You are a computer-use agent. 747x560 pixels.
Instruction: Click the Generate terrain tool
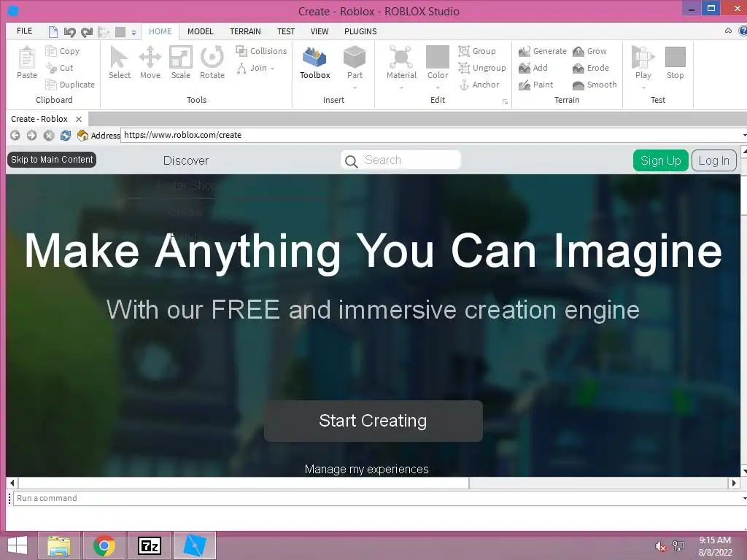543,51
